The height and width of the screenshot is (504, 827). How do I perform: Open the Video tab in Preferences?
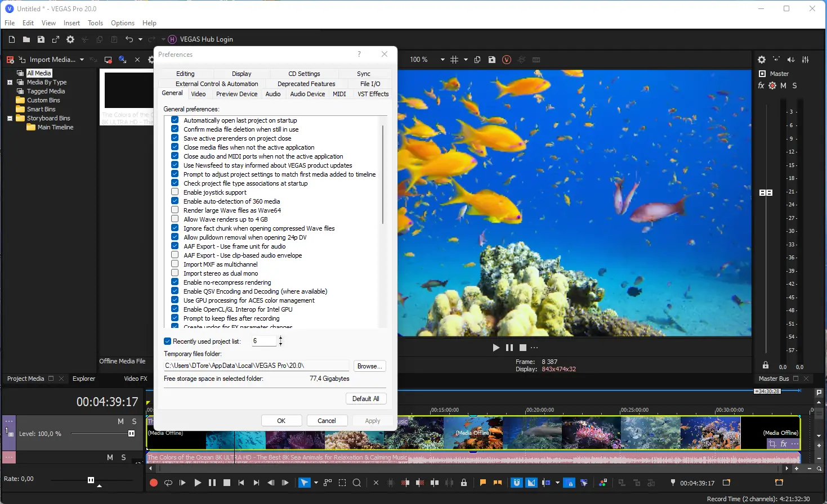point(198,94)
